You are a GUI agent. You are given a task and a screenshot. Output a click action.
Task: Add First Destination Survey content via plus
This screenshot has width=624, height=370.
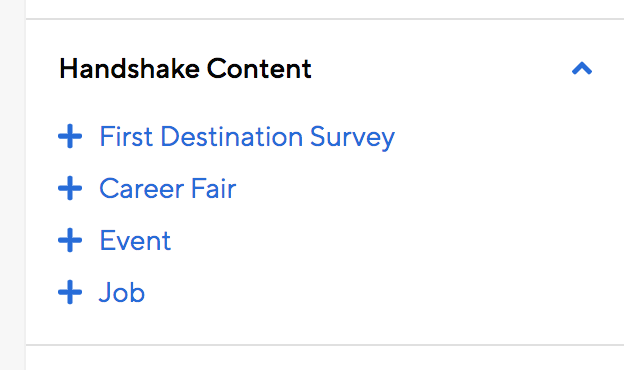70,136
